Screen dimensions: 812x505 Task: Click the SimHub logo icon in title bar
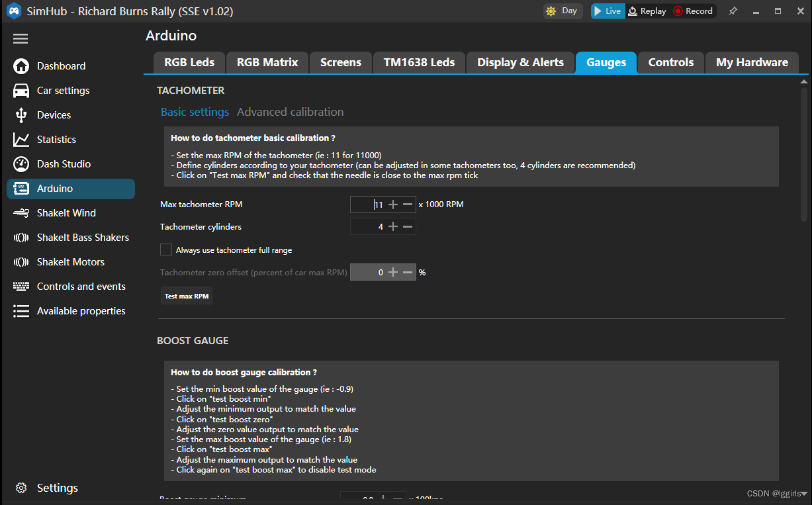click(x=14, y=11)
